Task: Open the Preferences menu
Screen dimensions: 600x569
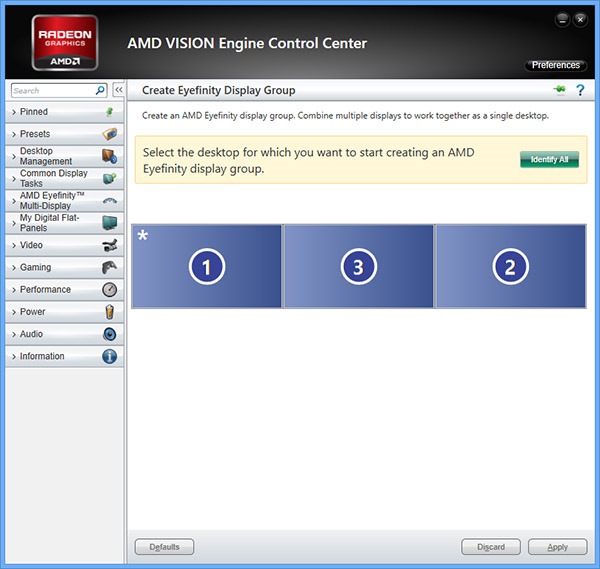Action: coord(555,65)
